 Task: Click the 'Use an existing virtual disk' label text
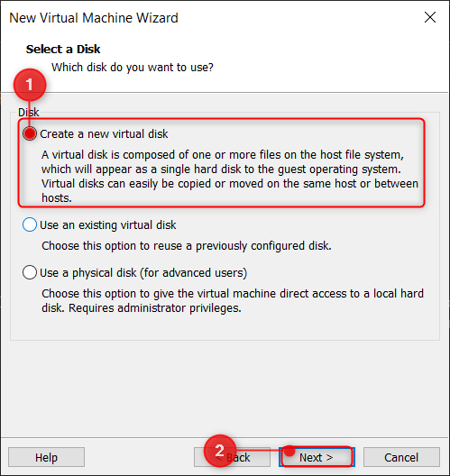pos(108,225)
